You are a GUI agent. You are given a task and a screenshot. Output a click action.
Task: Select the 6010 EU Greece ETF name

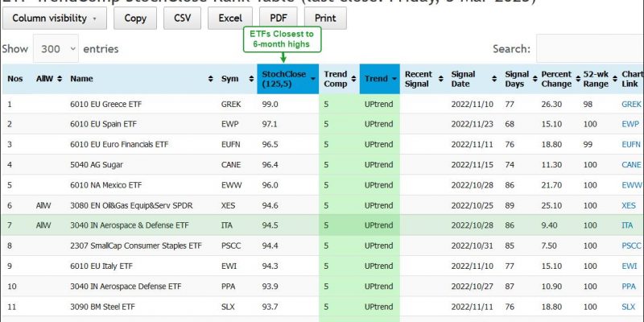[105, 105]
